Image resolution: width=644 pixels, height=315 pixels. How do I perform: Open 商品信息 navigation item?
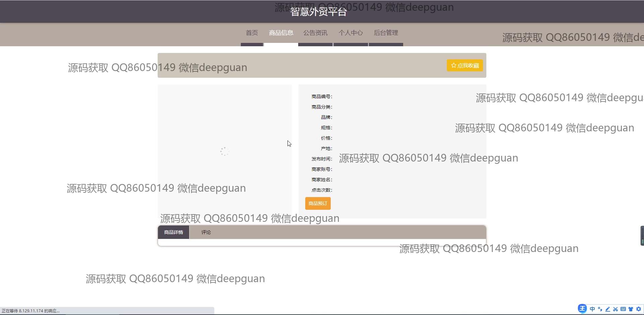tap(281, 33)
